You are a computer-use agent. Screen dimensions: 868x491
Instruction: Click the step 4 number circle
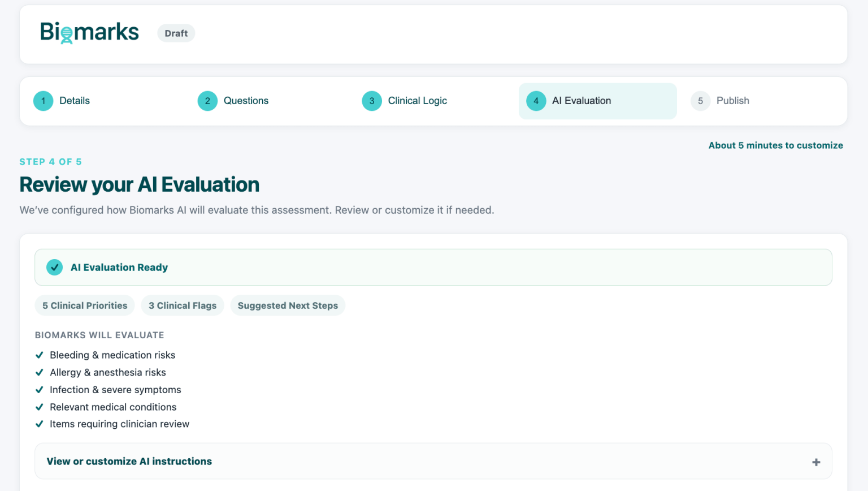(x=536, y=101)
